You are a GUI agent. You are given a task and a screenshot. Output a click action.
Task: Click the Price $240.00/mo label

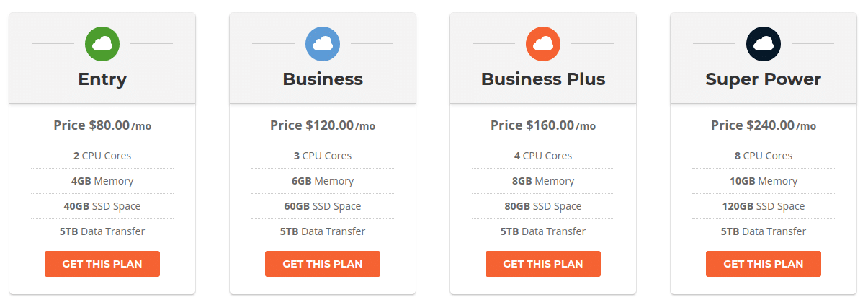pos(764,125)
